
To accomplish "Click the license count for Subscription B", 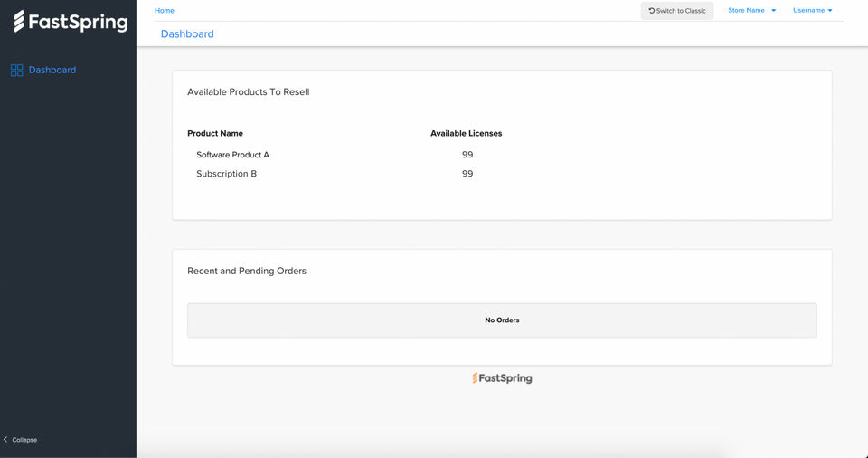I will pos(467,174).
